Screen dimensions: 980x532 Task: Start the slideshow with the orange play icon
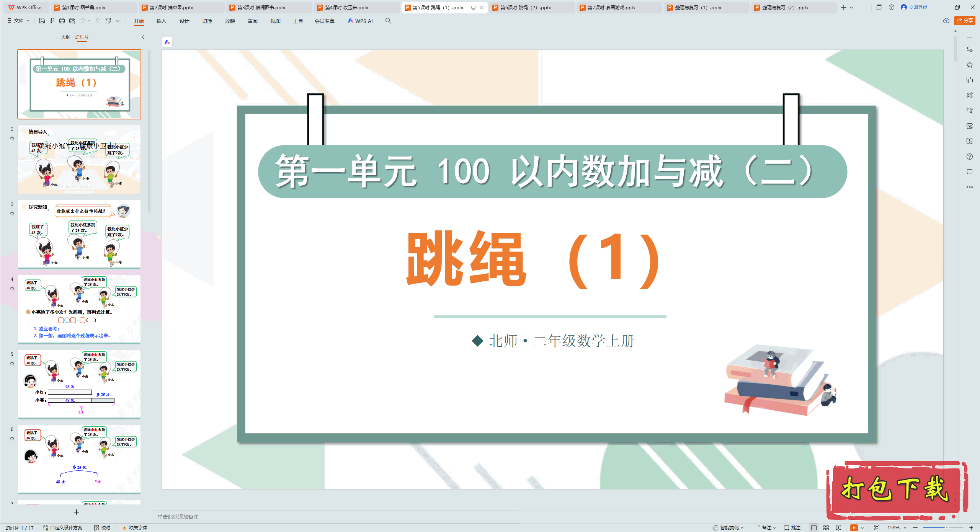click(x=854, y=527)
